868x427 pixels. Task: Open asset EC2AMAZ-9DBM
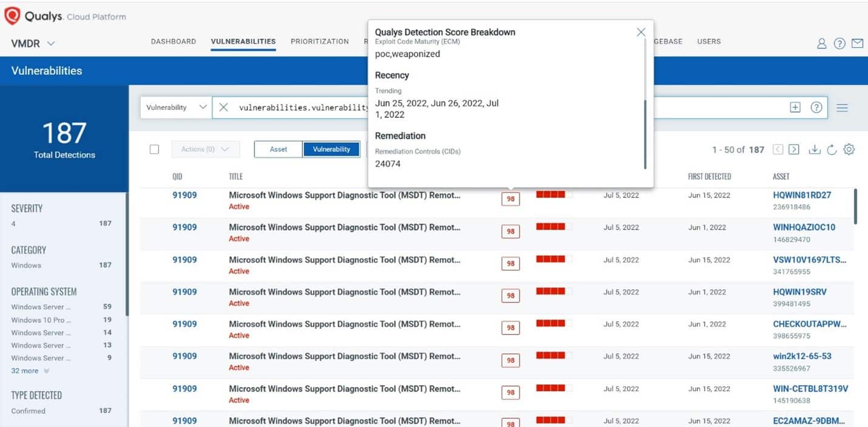point(809,421)
